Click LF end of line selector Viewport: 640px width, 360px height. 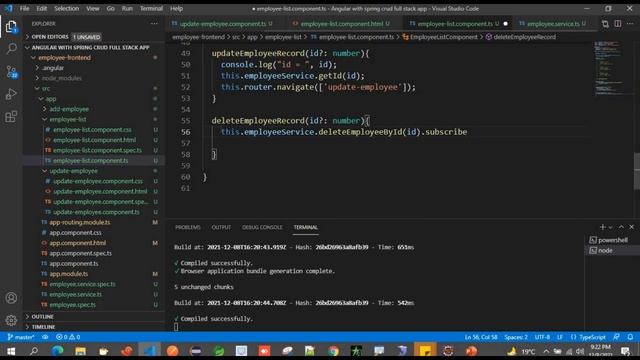click(560, 337)
